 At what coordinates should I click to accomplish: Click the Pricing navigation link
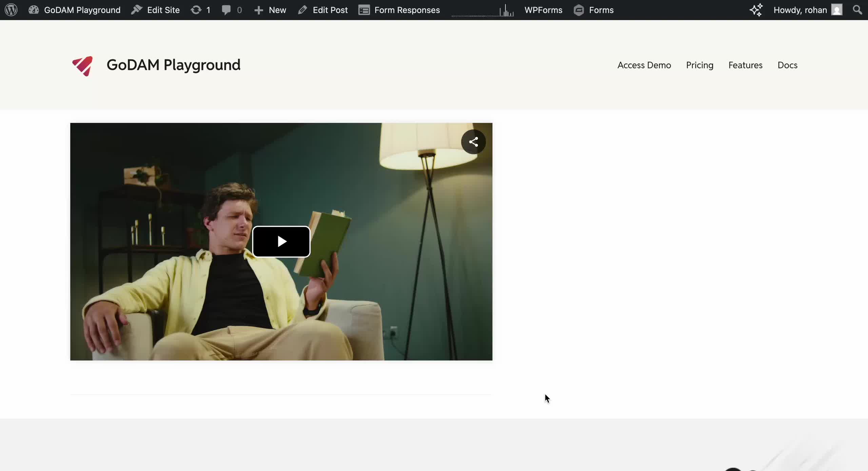click(699, 65)
